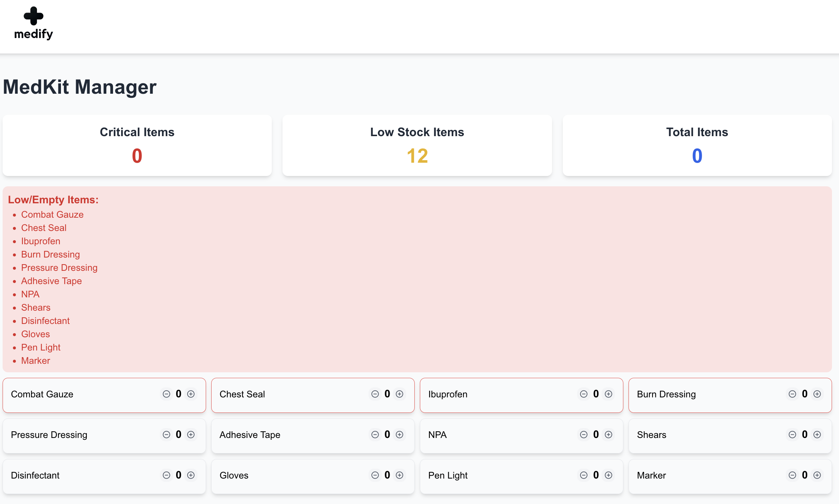The image size is (839, 504).
Task: Open the Critical Items summary card
Action: (x=137, y=145)
